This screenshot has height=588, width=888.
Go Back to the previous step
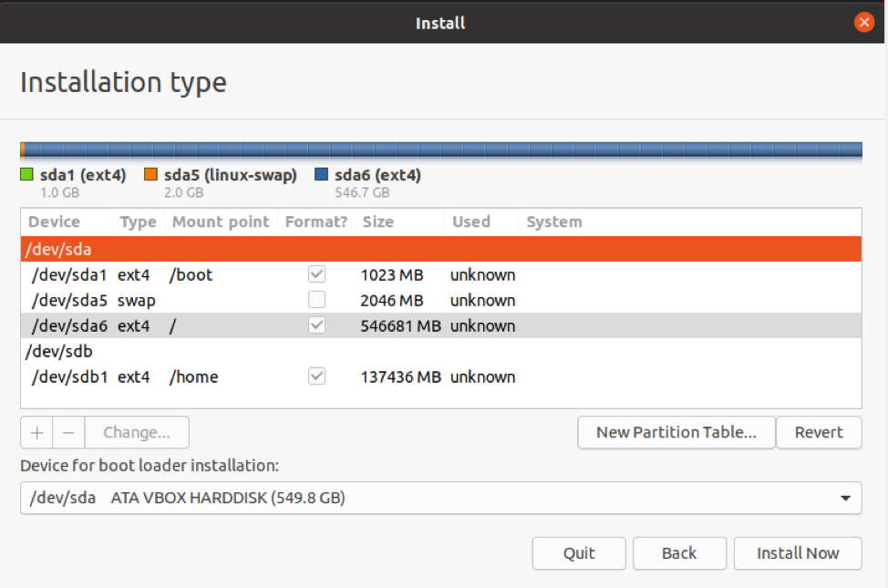(679, 552)
